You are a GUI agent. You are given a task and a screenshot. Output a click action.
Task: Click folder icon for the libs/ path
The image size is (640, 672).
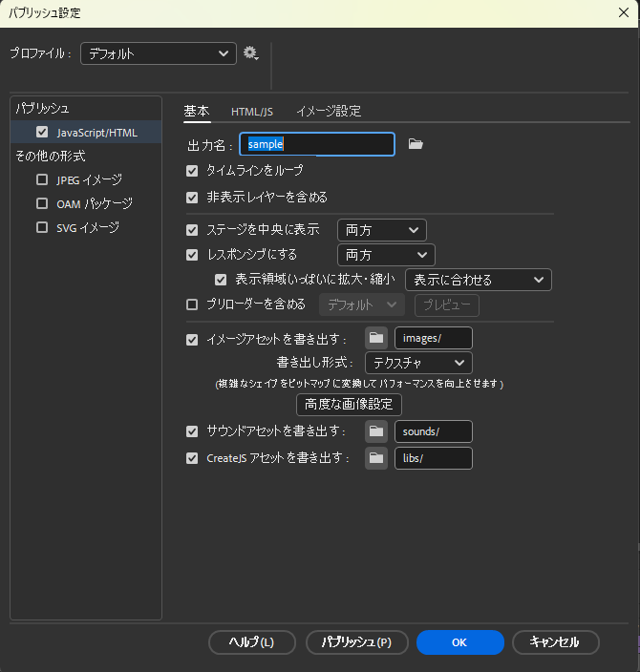pyautogui.click(x=376, y=458)
